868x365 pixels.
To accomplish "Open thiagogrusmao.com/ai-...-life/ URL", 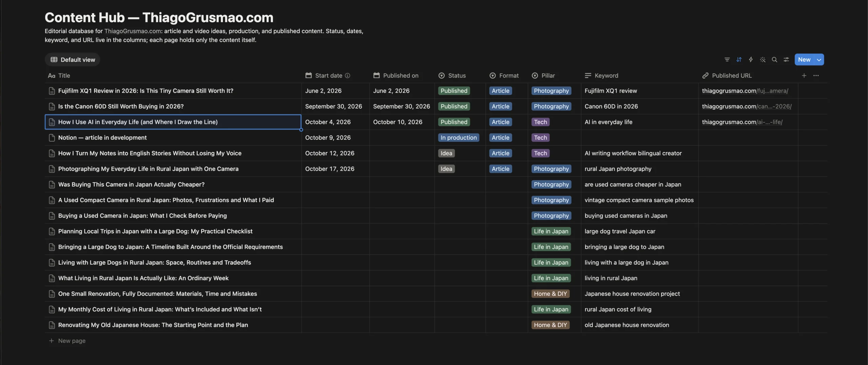I will [x=742, y=122].
